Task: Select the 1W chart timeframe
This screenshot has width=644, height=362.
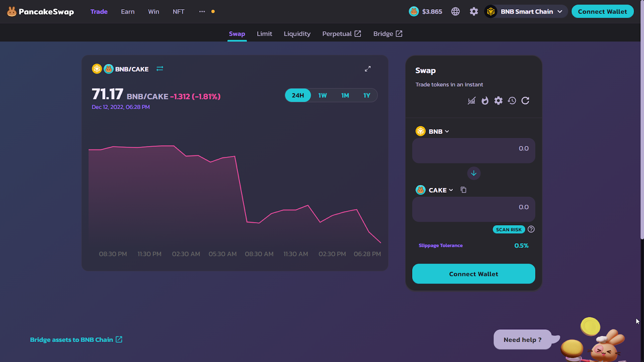Action: pos(322,95)
